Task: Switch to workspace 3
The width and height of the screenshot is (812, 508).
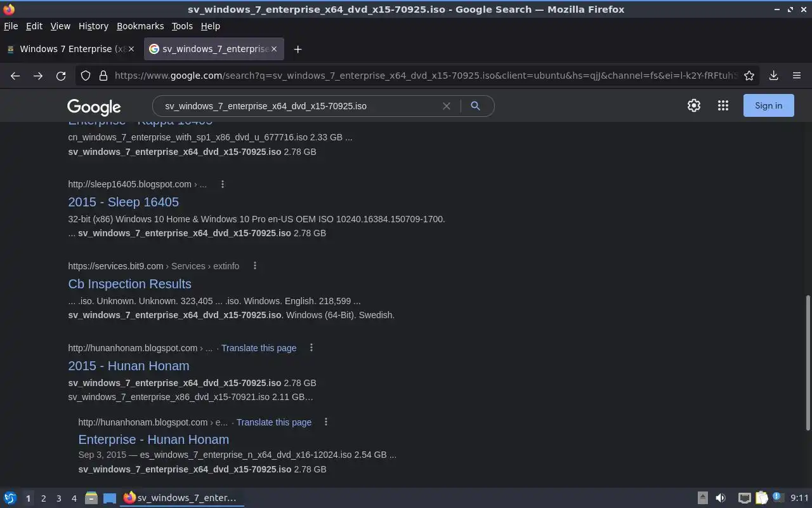Action: [58, 498]
